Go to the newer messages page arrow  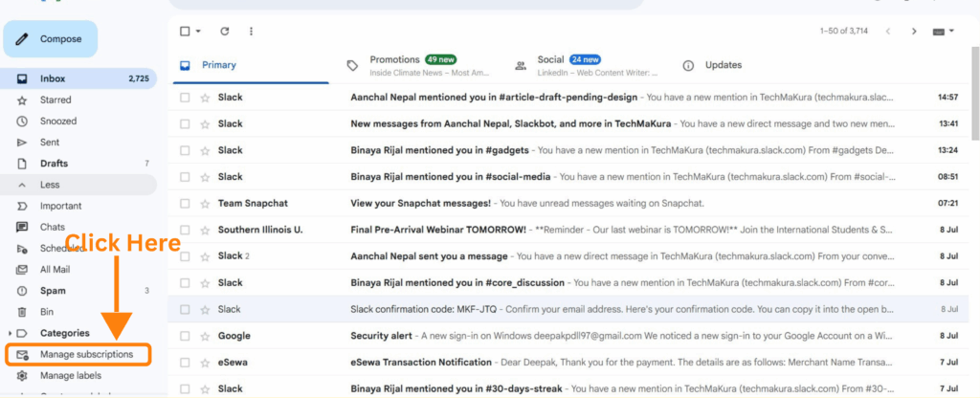(x=887, y=32)
